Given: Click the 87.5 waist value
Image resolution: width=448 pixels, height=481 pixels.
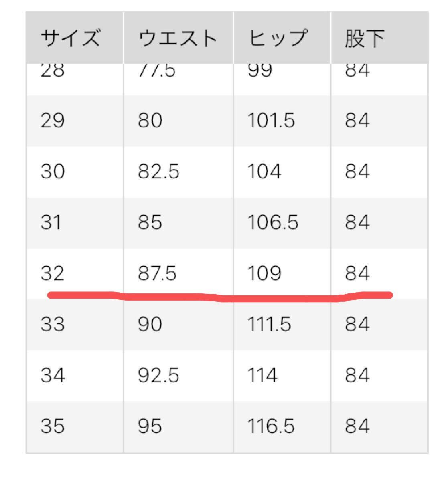Looking at the screenshot, I should click(x=157, y=273).
